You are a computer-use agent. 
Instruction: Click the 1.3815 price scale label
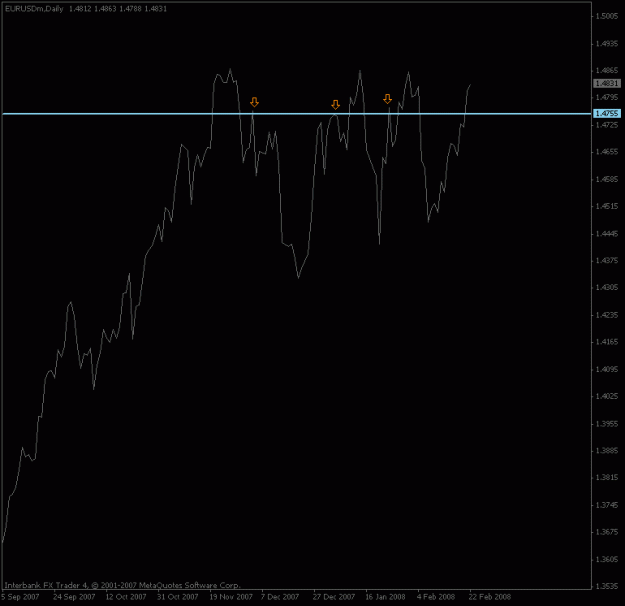coord(607,478)
